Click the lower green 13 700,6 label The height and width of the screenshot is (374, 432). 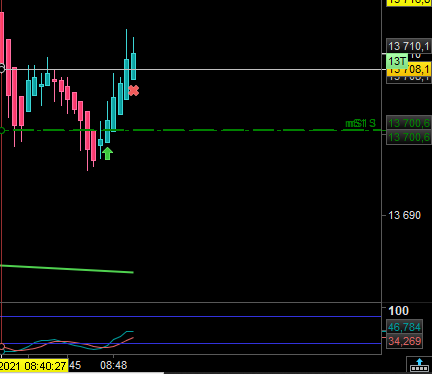409,137
